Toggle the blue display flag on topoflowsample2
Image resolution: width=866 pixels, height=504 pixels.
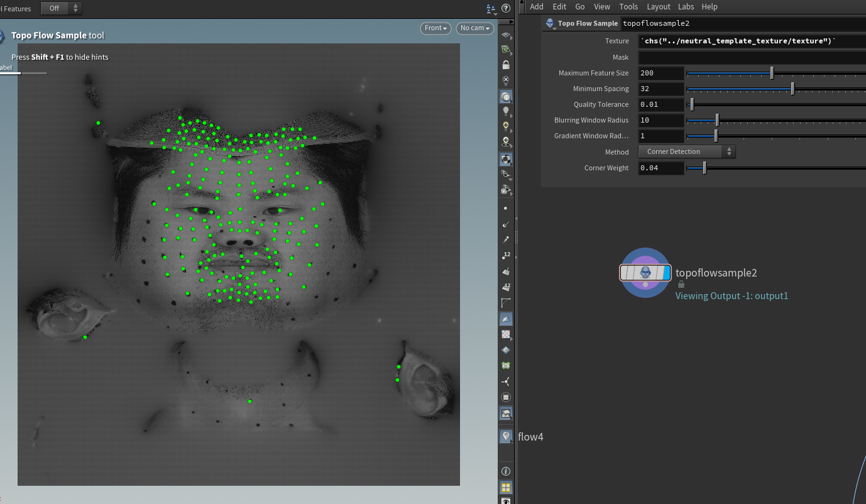click(x=667, y=273)
